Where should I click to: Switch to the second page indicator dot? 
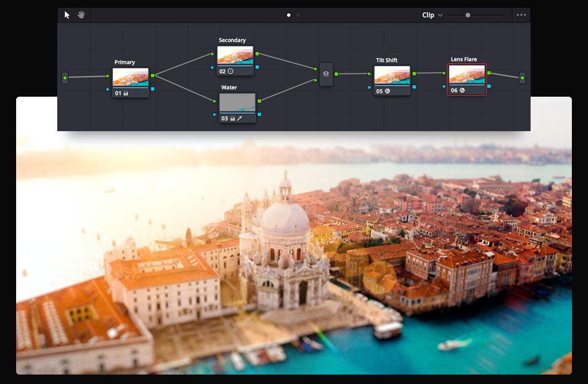point(298,15)
